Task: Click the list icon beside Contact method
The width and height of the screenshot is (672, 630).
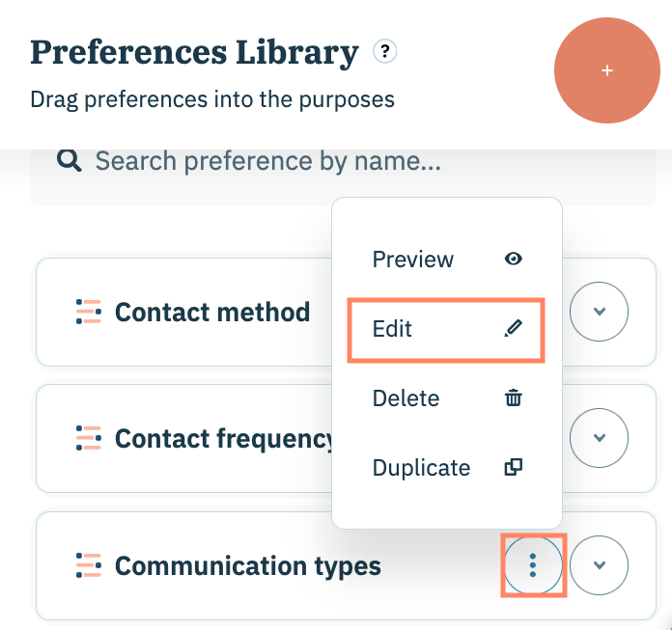Action: pos(88,313)
